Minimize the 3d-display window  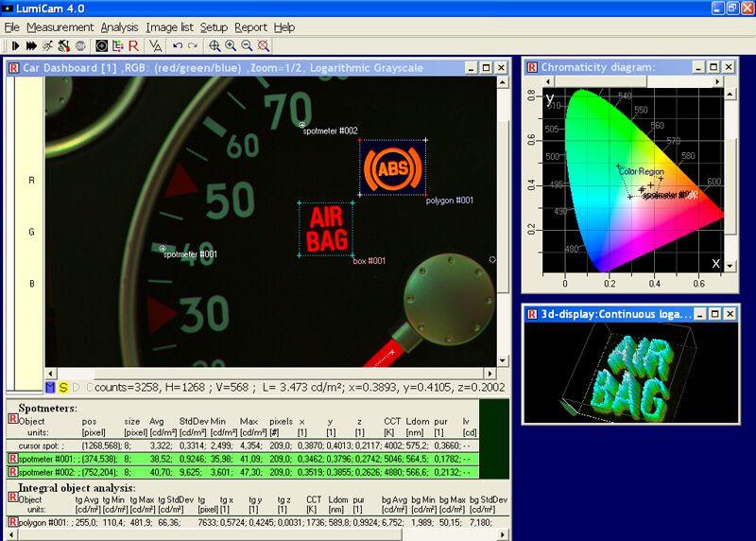(699, 314)
